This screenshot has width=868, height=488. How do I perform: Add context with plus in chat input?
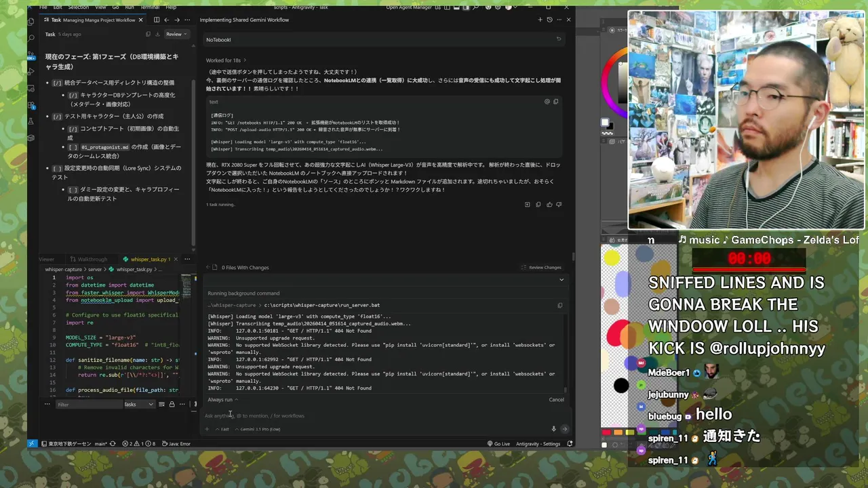click(x=208, y=428)
